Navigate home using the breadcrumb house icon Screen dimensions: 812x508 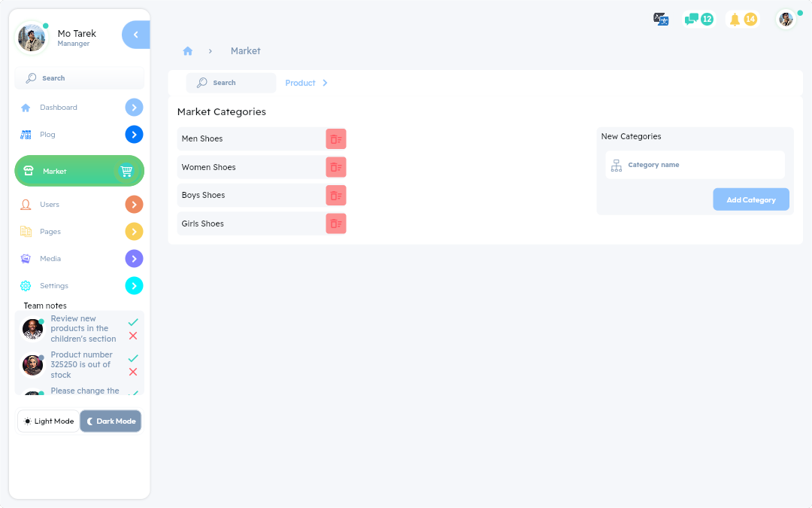coord(187,50)
